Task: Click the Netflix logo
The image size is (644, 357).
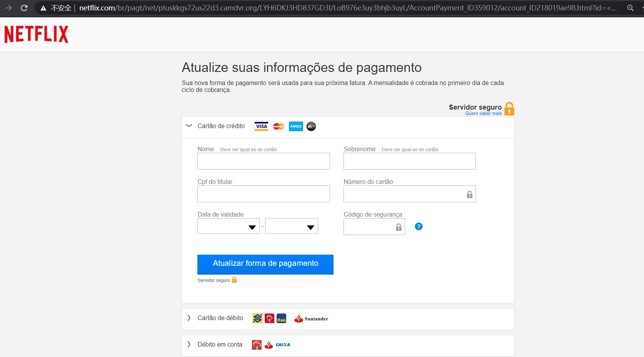Action: point(37,34)
